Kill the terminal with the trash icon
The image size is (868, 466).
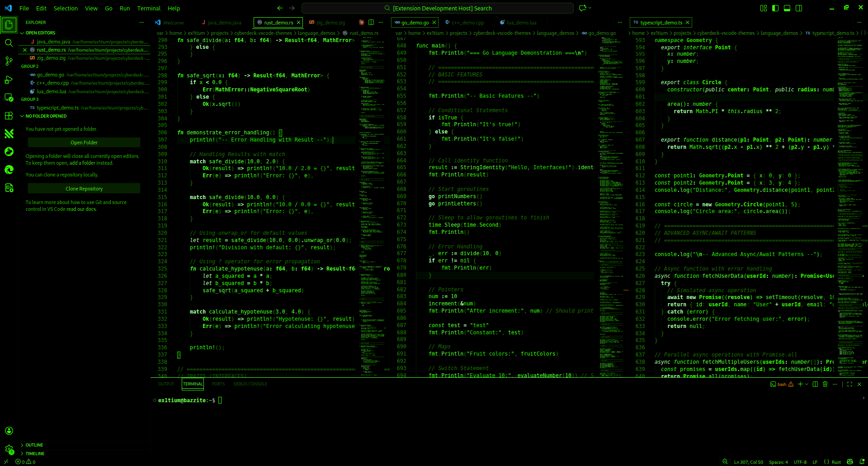click(826, 384)
